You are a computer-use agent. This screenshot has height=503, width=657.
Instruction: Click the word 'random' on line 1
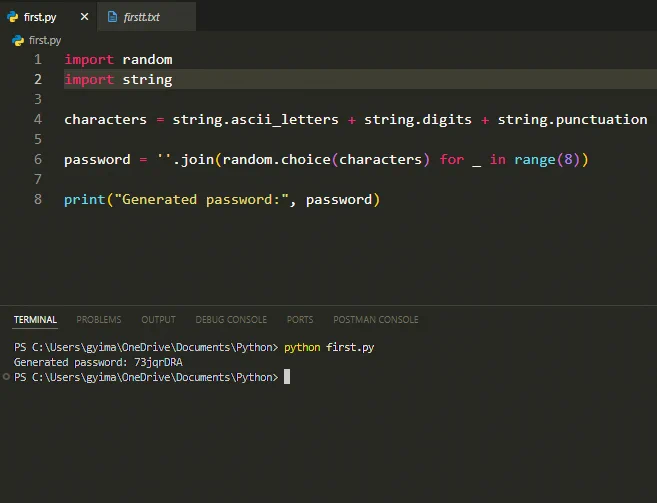click(147, 60)
